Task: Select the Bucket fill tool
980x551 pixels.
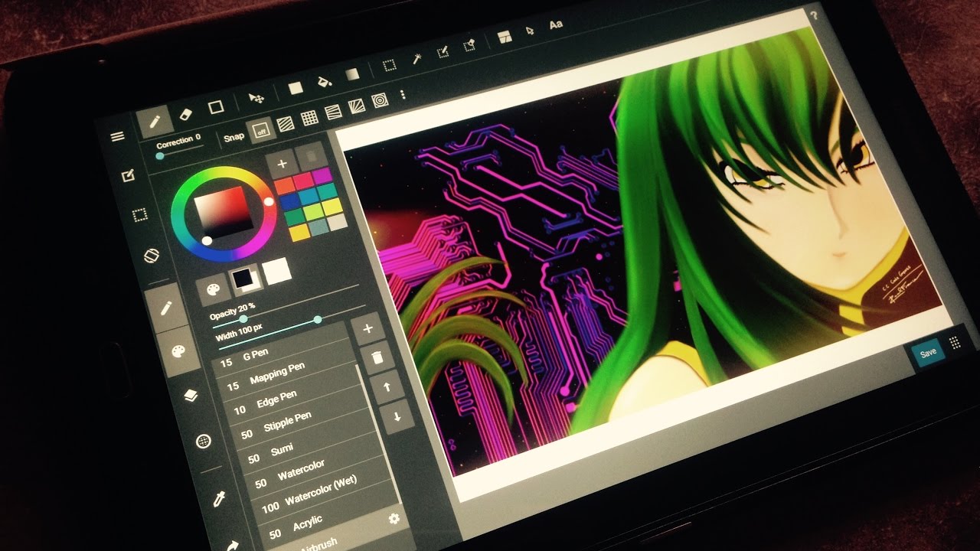Action: (x=324, y=81)
